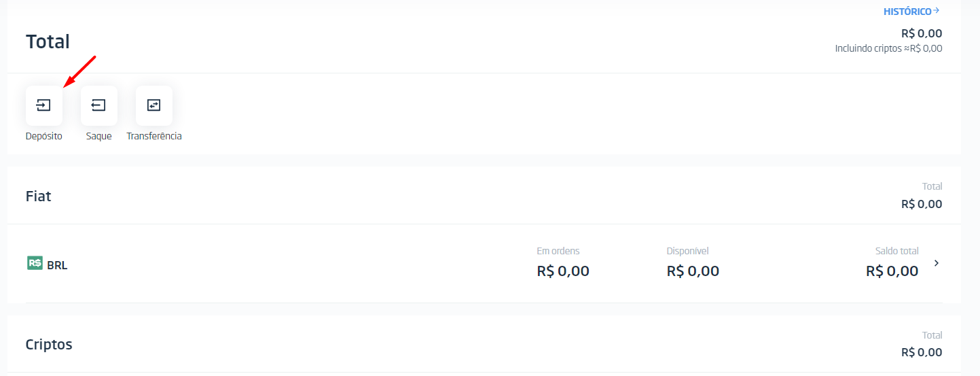Click the arrow icon beside HISTÓRICO
The width and height of the screenshot is (980, 376).
[x=937, y=11]
